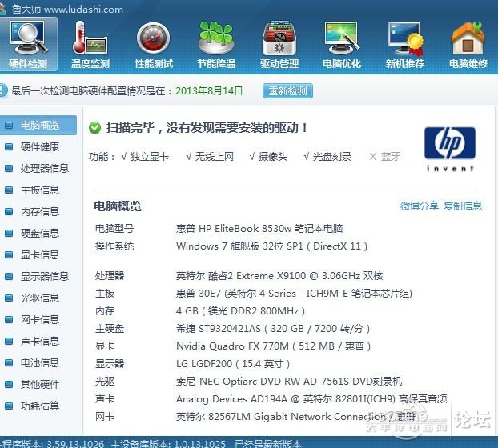Viewport: 498px width, 448px height.
Task: Click the 82567LM Gigabit Network Connection text
Action: click(295, 417)
